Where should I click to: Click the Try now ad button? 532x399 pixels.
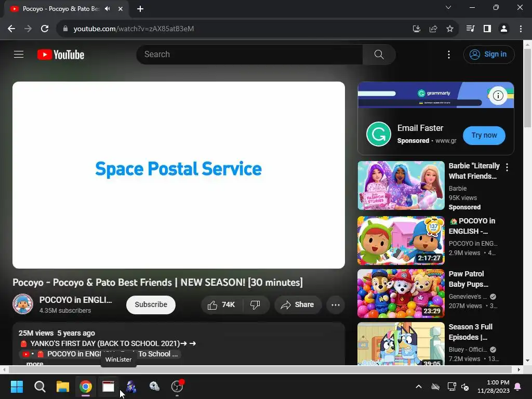[x=484, y=136]
